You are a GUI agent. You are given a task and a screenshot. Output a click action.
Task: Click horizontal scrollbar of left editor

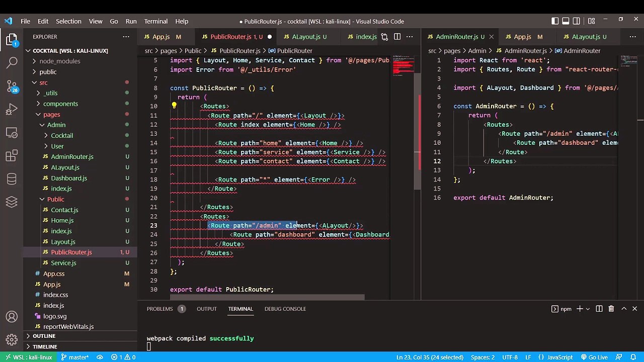pos(267,298)
